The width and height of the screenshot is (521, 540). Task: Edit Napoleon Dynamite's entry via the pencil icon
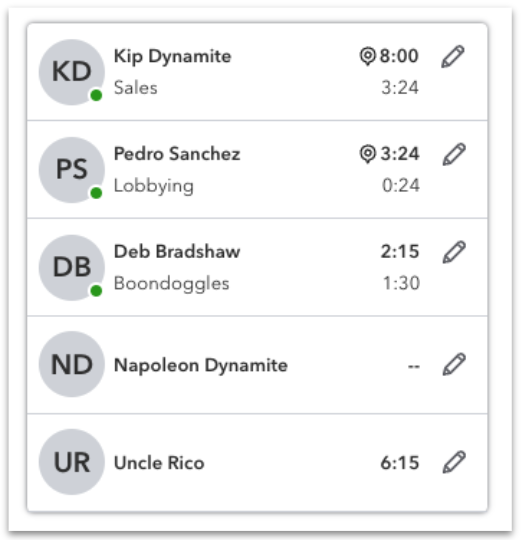[454, 364]
